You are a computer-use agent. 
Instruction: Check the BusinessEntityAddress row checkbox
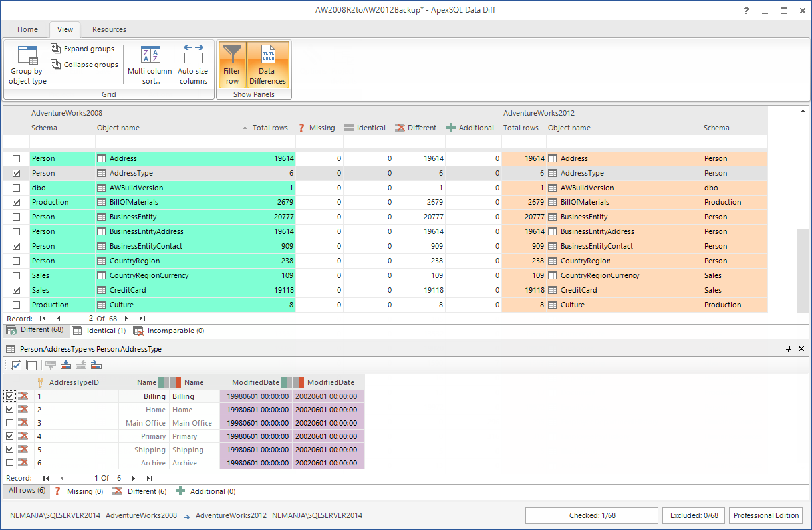(17, 231)
